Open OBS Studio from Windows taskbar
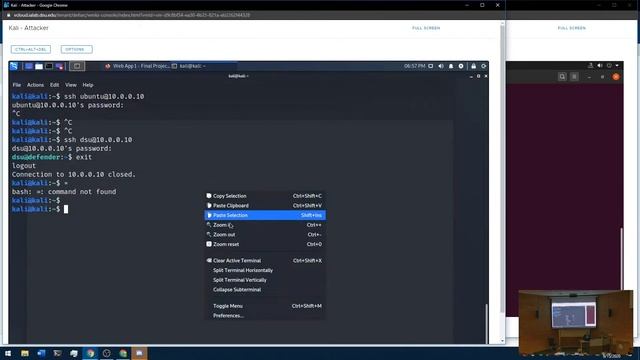Screen dimensions: 640x360 (x=107, y=353)
